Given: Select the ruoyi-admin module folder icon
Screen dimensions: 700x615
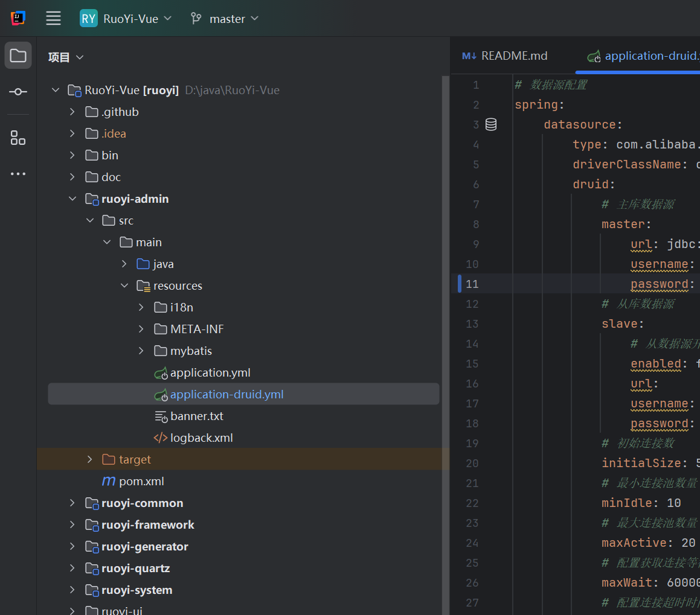Looking at the screenshot, I should 92,199.
